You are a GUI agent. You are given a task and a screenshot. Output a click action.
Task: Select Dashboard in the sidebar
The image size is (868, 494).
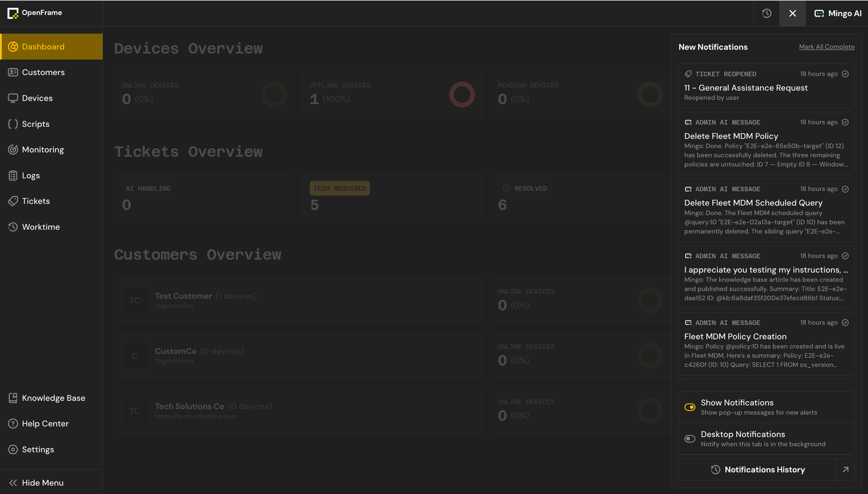[x=52, y=47]
